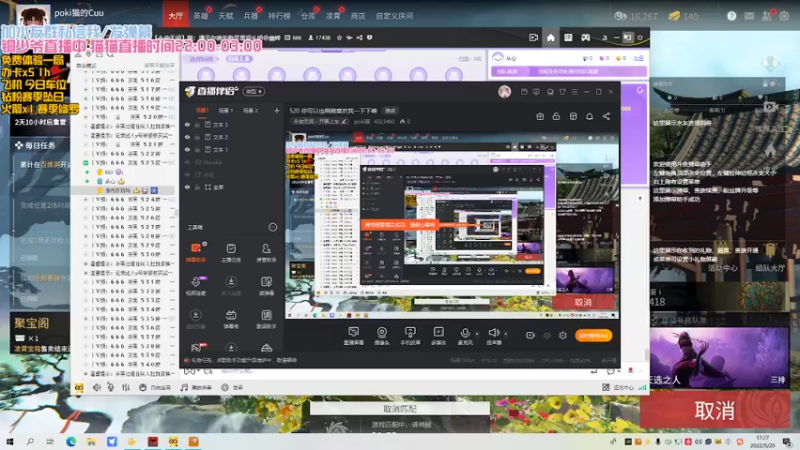
Task: Click the 取消匹配 cancel matchmaking button
Action: click(400, 409)
